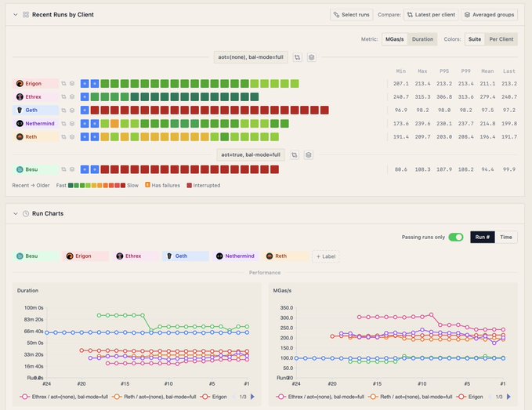Set the chart x-axis to Time

pyautogui.click(x=506, y=237)
